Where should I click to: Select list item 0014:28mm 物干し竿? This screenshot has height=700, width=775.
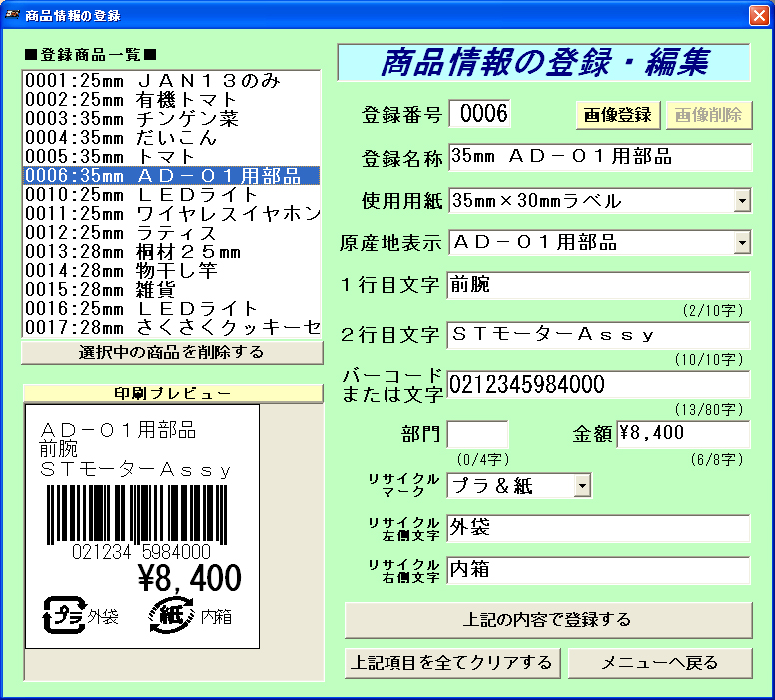coord(172,270)
